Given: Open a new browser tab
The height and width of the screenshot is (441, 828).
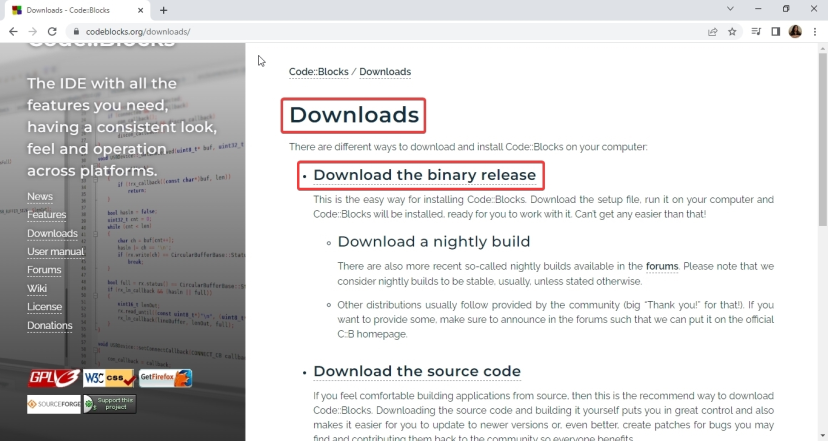Looking at the screenshot, I should pos(164,10).
